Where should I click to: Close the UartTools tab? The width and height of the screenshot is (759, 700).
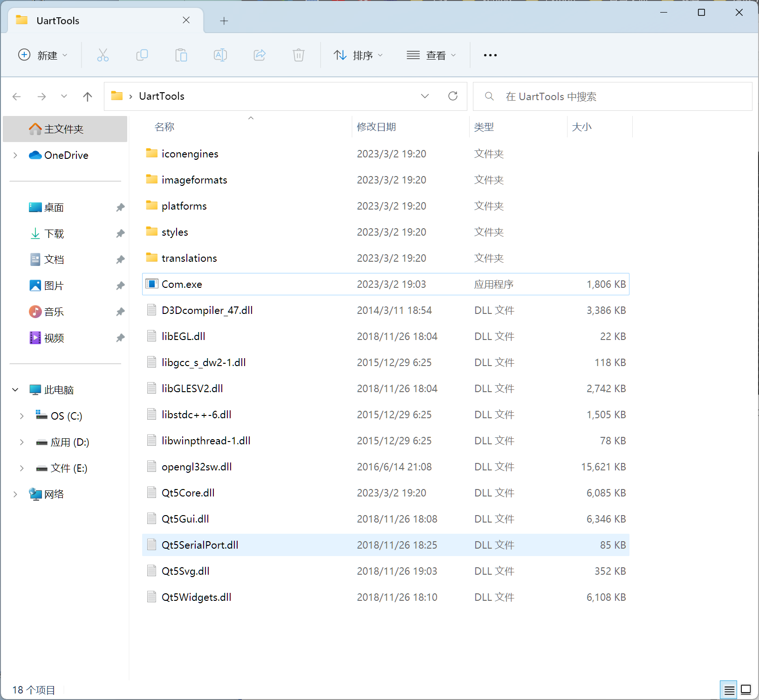[186, 20]
